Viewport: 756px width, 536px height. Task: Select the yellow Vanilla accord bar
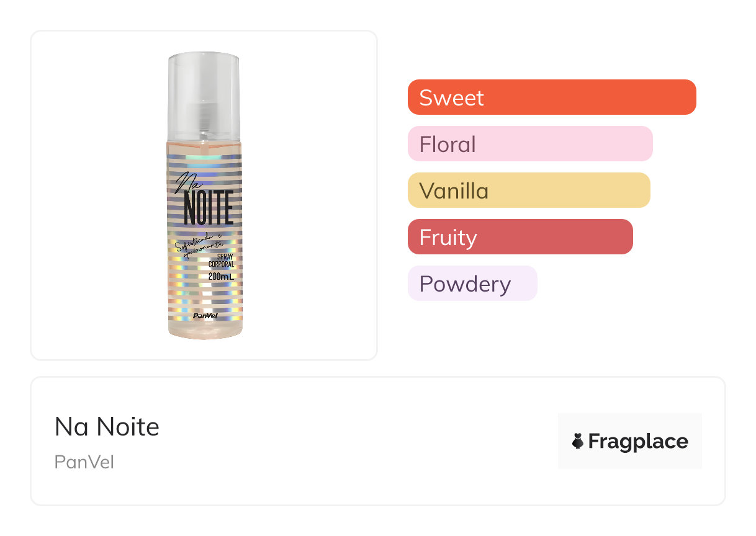pyautogui.click(x=528, y=190)
